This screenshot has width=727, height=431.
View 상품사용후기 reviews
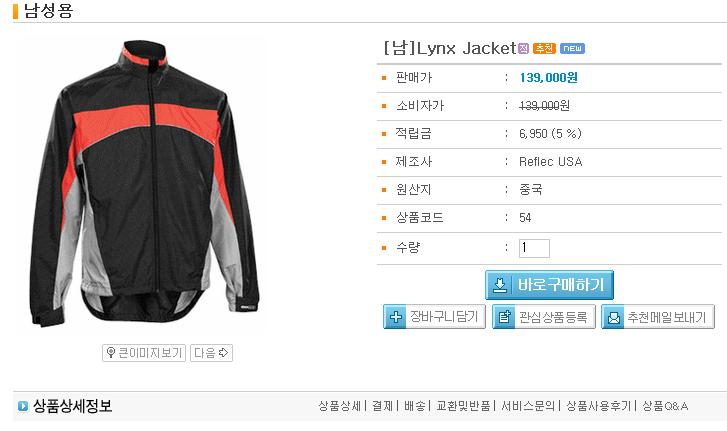pos(599,406)
